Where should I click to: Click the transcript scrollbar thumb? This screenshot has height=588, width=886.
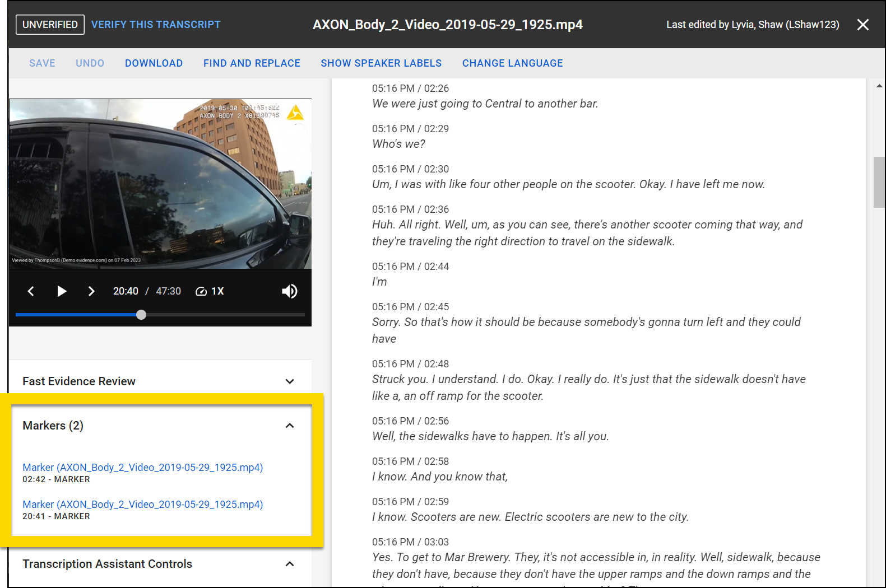[879, 182]
